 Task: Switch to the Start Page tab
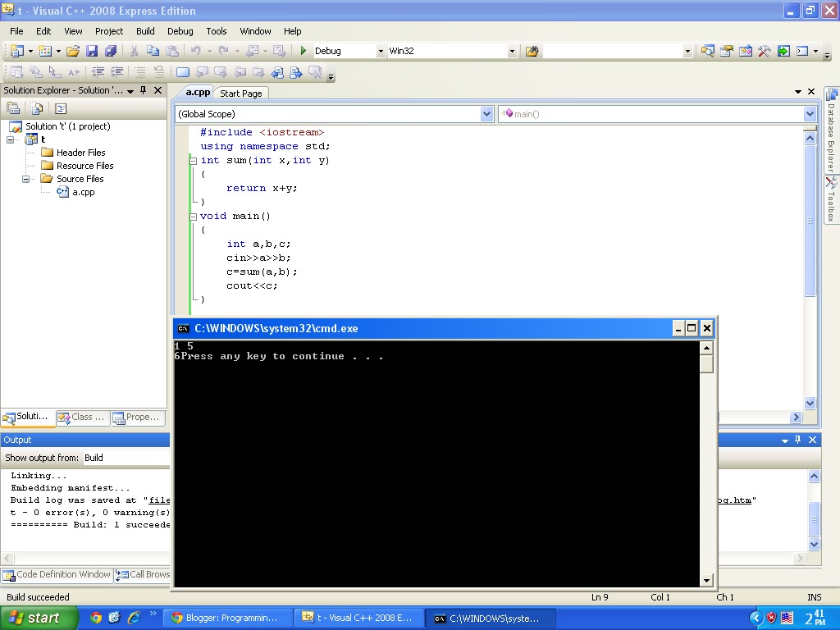[x=241, y=94]
